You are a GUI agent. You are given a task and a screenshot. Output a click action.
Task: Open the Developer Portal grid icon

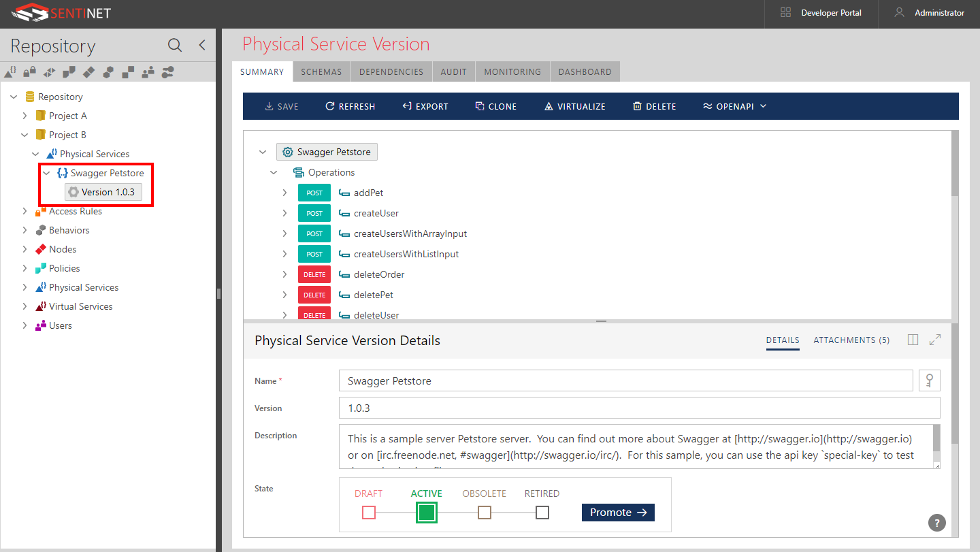[786, 13]
